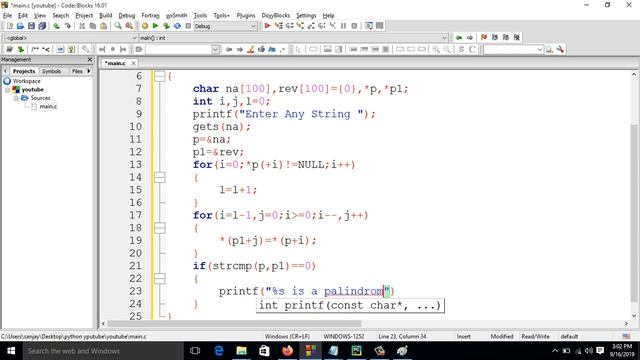The width and height of the screenshot is (640, 360).
Task: Start debugger with red arrow
Action: (267, 26)
